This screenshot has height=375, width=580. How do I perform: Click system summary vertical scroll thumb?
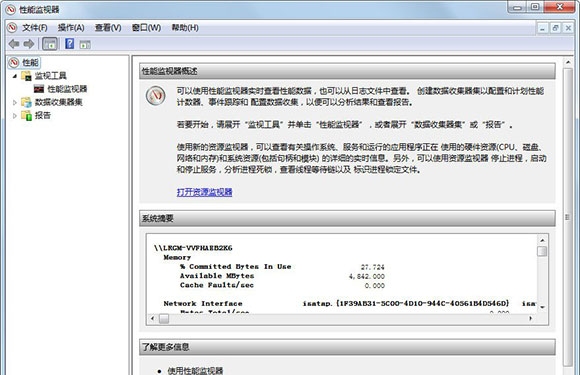pyautogui.click(x=542, y=251)
